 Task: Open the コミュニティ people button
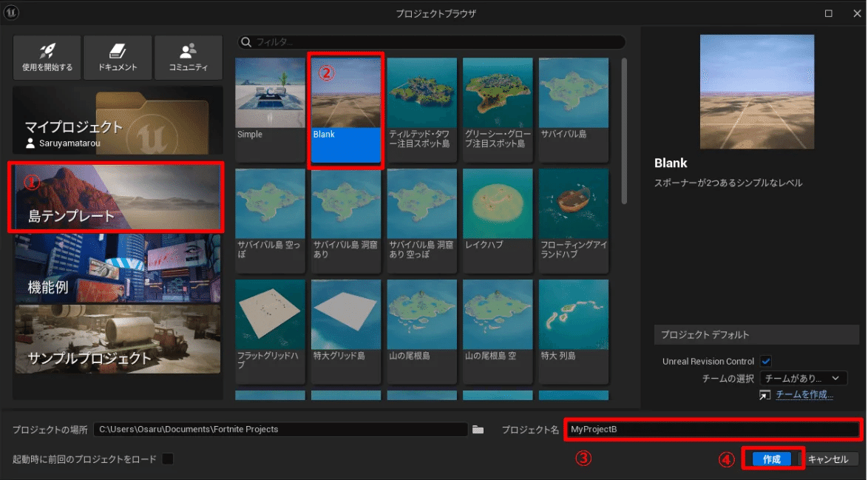(189, 58)
